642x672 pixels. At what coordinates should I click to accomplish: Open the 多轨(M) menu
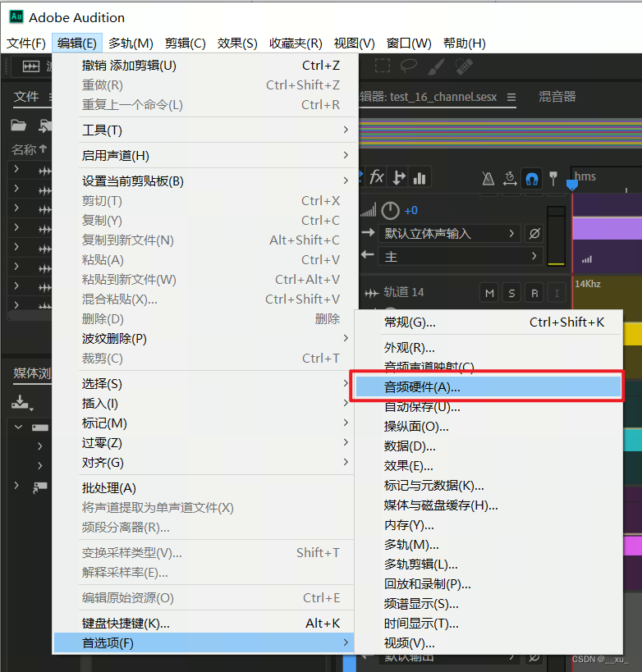tap(131, 43)
